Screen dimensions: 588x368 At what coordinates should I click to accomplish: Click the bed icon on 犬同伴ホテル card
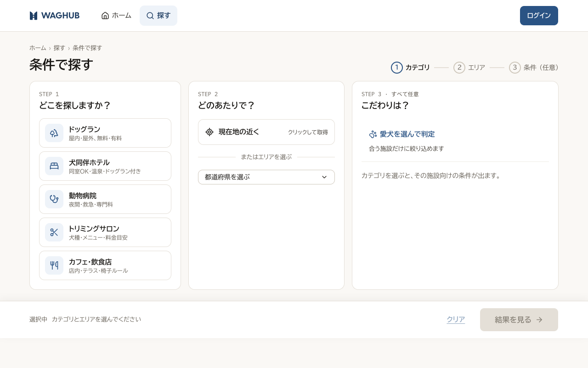click(54, 166)
